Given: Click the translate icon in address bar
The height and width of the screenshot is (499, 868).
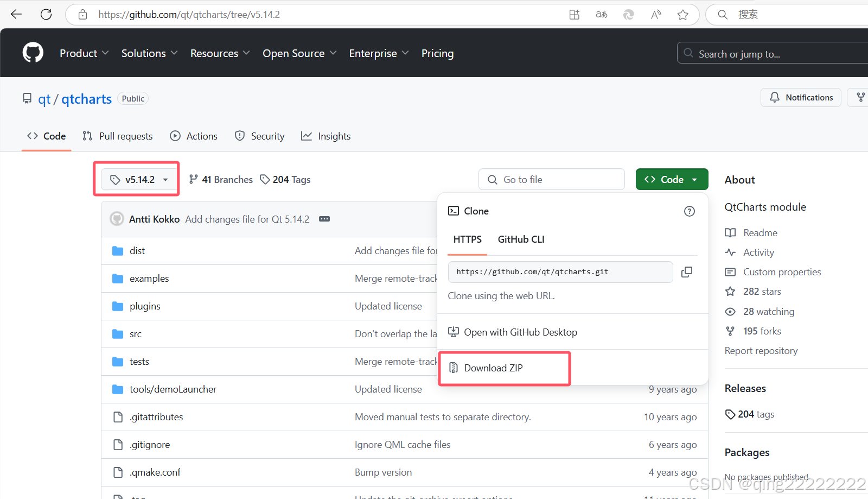Looking at the screenshot, I should (602, 15).
